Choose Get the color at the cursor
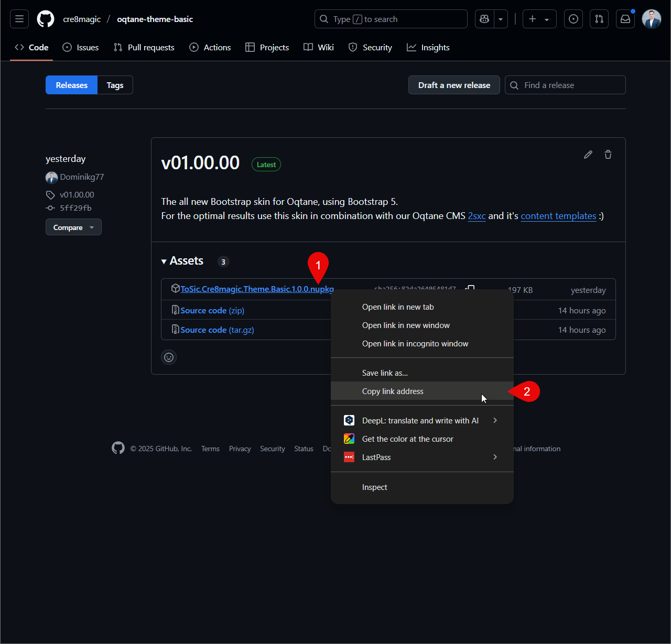The width and height of the screenshot is (671, 644). tap(422, 439)
